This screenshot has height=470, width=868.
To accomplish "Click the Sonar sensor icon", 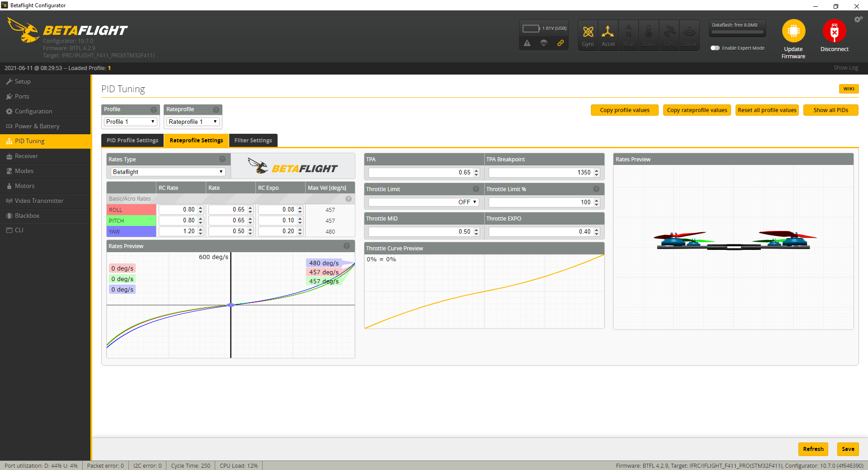I will 689,32.
